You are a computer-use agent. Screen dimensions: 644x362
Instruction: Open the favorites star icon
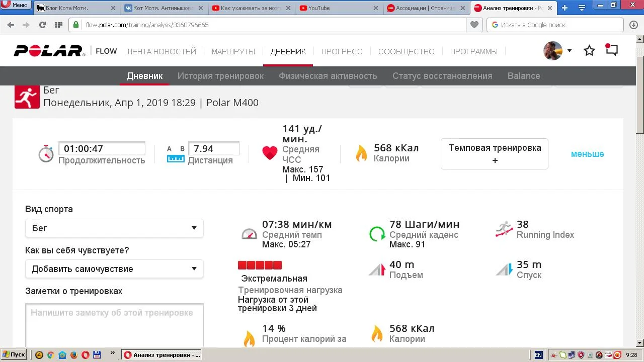589,50
